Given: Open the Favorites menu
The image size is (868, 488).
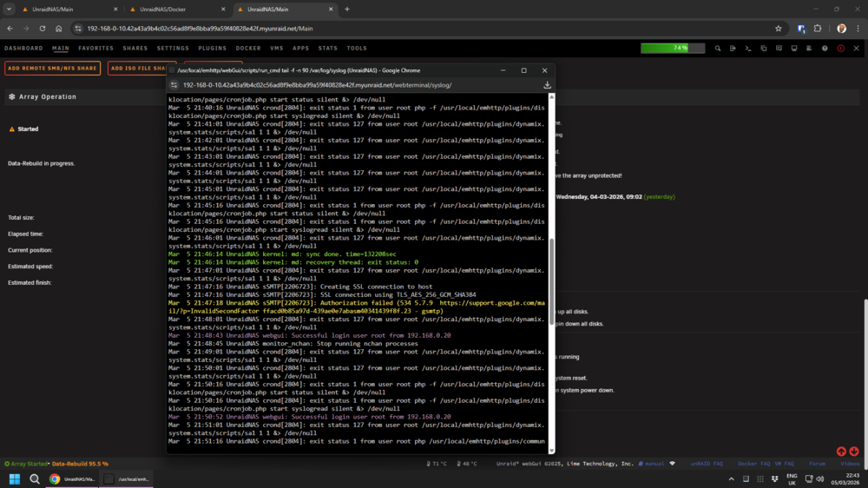Looking at the screenshot, I should (x=95, y=48).
